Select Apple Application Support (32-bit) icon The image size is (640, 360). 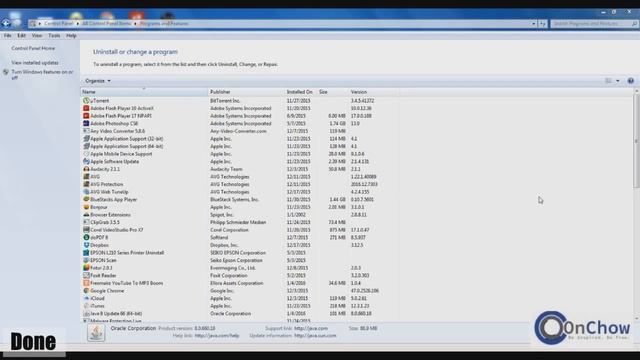point(86,139)
